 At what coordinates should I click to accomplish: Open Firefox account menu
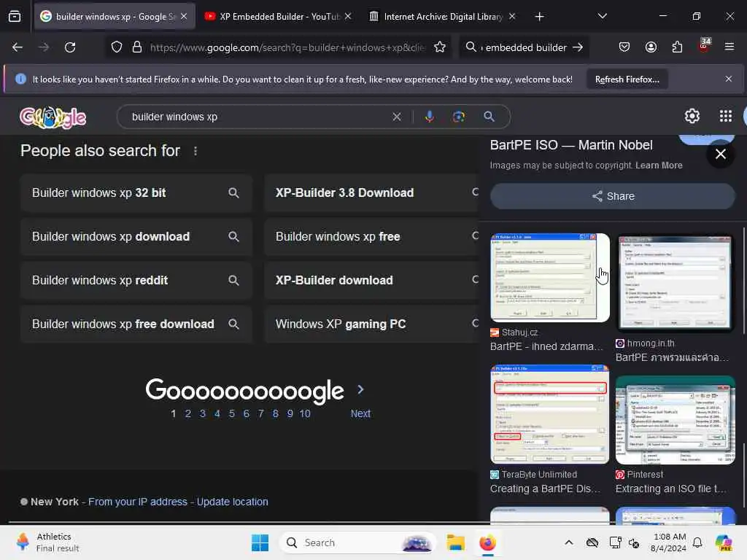[x=651, y=47]
